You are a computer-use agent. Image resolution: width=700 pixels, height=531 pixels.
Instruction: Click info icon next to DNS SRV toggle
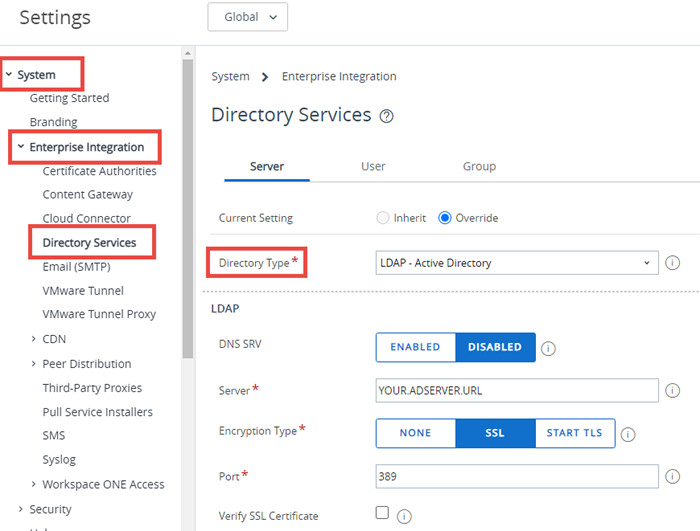(x=548, y=348)
